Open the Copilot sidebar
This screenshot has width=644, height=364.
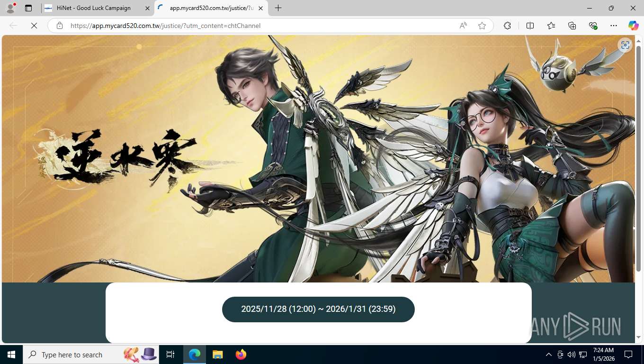click(634, 26)
